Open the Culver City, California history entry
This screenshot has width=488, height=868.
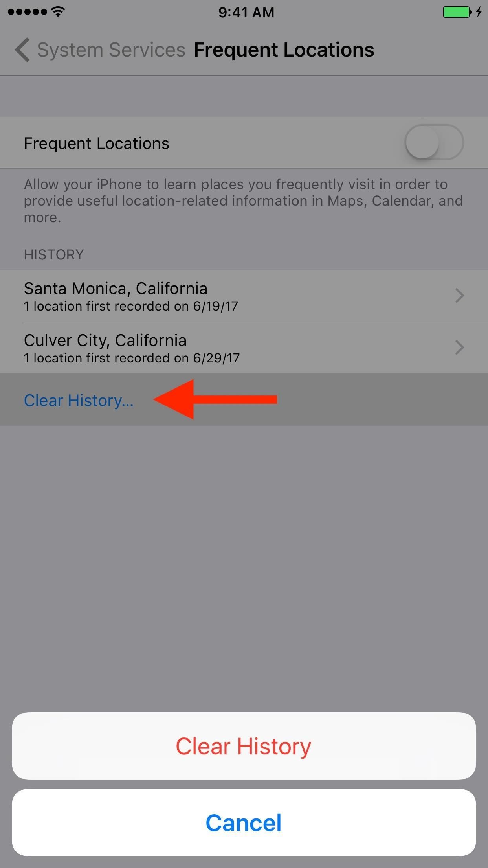tap(244, 348)
